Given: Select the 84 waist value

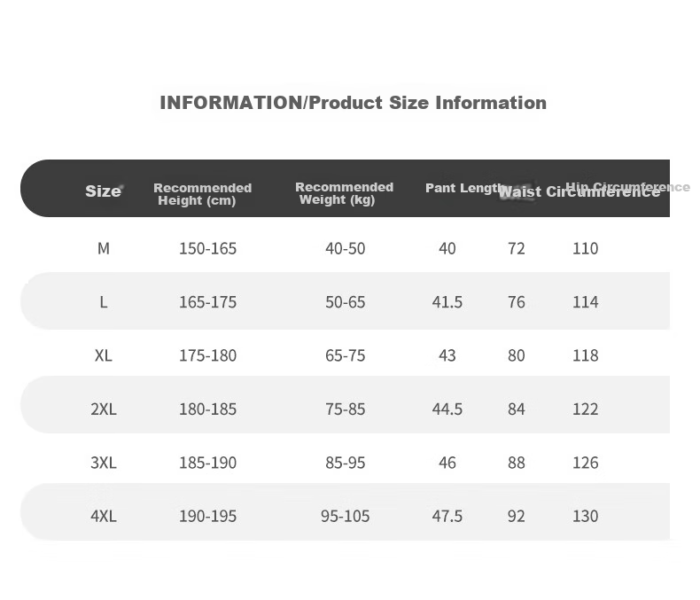Looking at the screenshot, I should click(517, 409).
